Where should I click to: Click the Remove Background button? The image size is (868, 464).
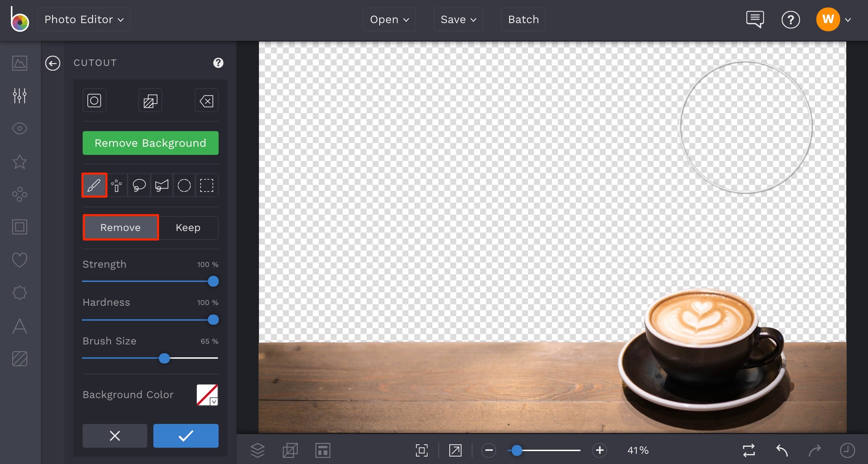(150, 143)
